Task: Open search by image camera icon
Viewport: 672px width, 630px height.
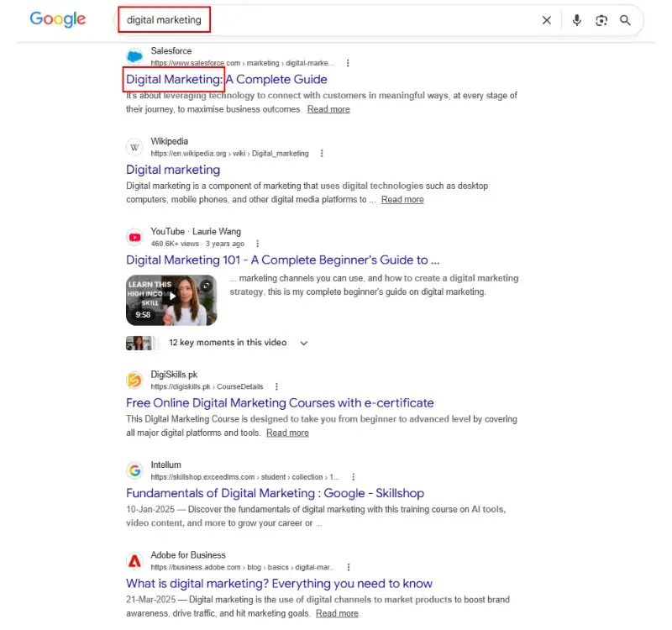Action: click(x=601, y=20)
